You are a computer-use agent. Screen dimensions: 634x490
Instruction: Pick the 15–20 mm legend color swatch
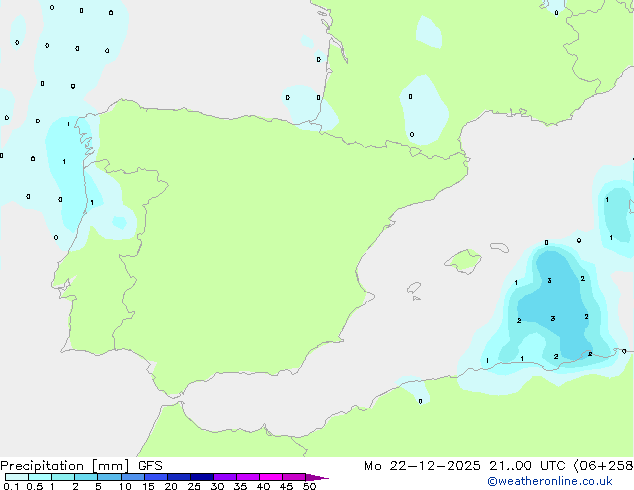click(156, 477)
